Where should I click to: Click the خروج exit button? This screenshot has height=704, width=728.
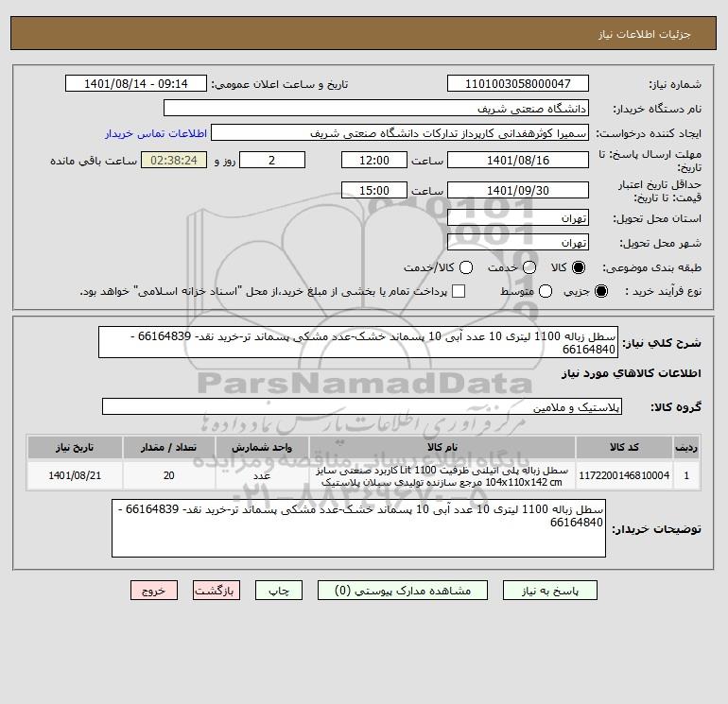[x=154, y=591]
